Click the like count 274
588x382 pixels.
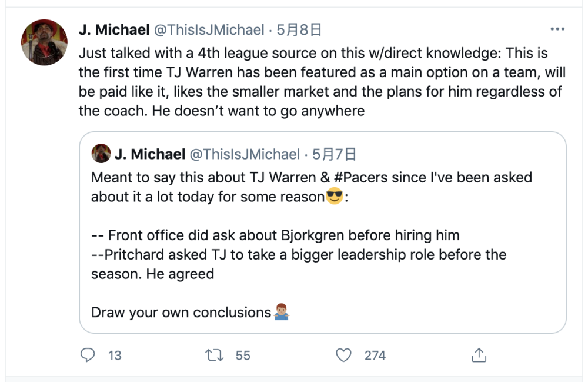[375, 355]
